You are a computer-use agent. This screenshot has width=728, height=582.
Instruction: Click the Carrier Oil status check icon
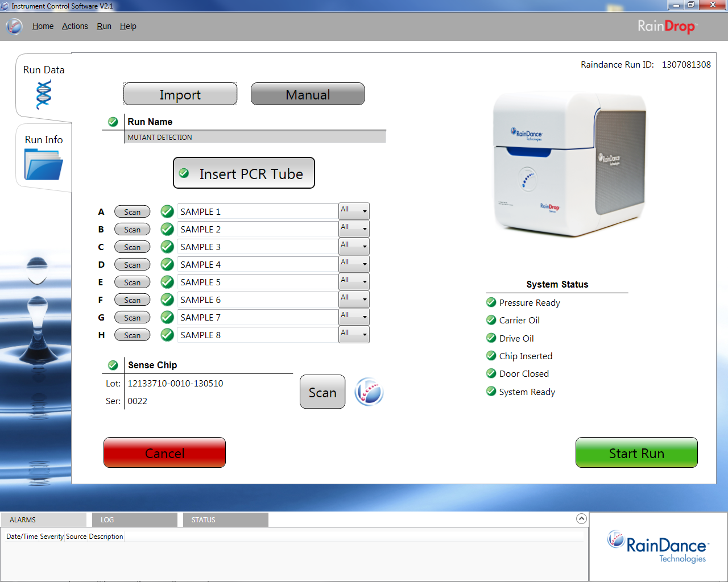[491, 320]
